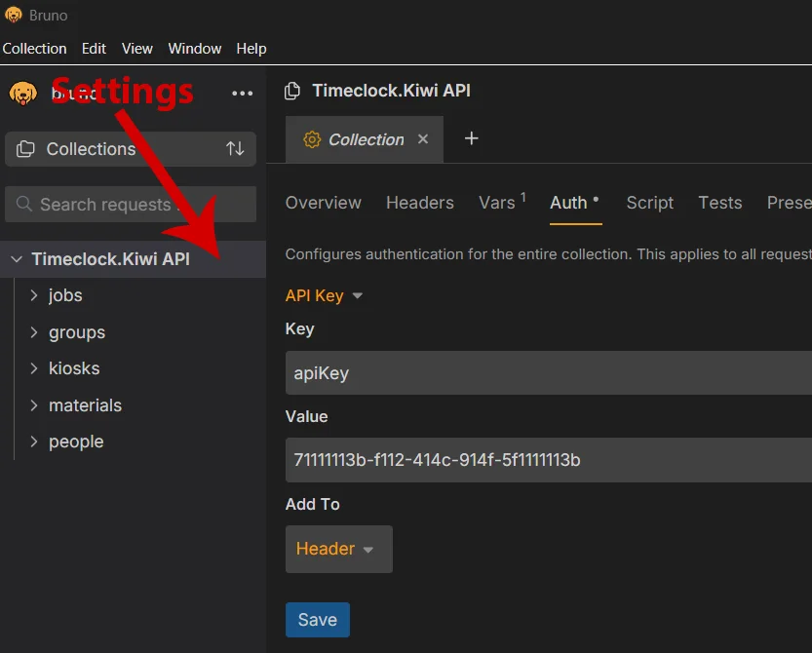
Task: Select the materials tree item label
Action: [x=85, y=404]
